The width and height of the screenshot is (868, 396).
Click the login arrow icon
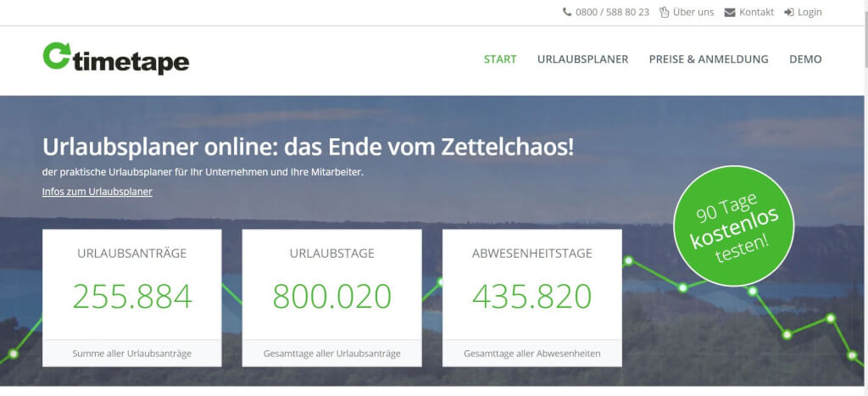click(789, 12)
